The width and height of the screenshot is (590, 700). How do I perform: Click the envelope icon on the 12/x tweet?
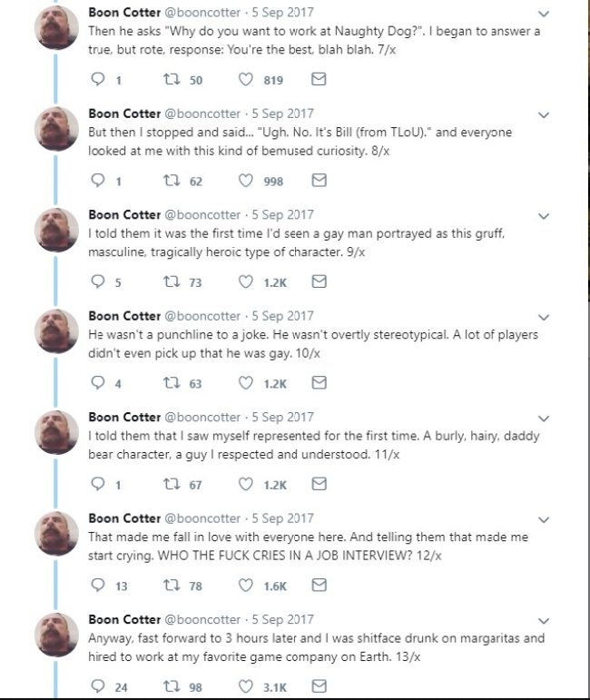click(x=319, y=585)
